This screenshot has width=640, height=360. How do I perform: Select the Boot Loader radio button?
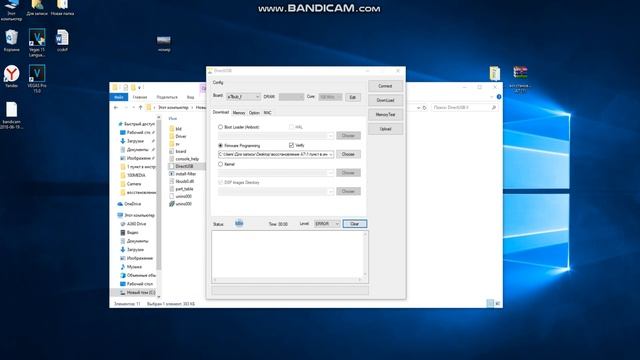[220, 127]
